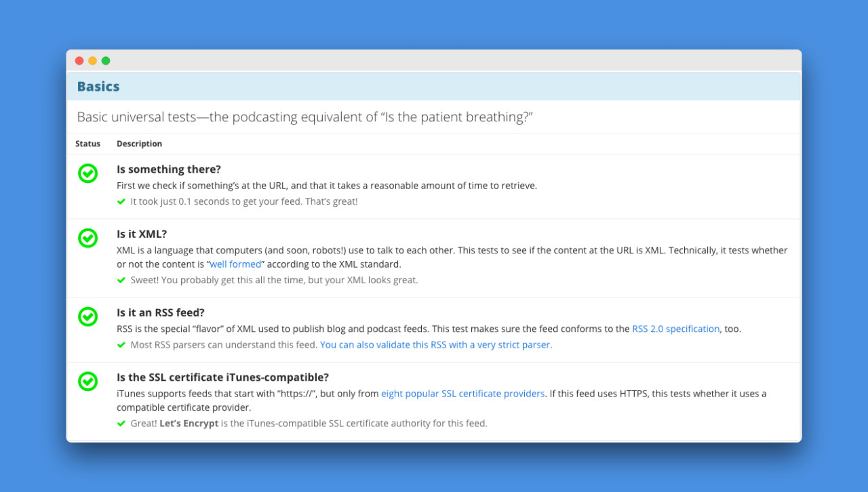Click the green status icon for "Is it an RSS feed?"
868x492 pixels.
pyautogui.click(x=87, y=316)
